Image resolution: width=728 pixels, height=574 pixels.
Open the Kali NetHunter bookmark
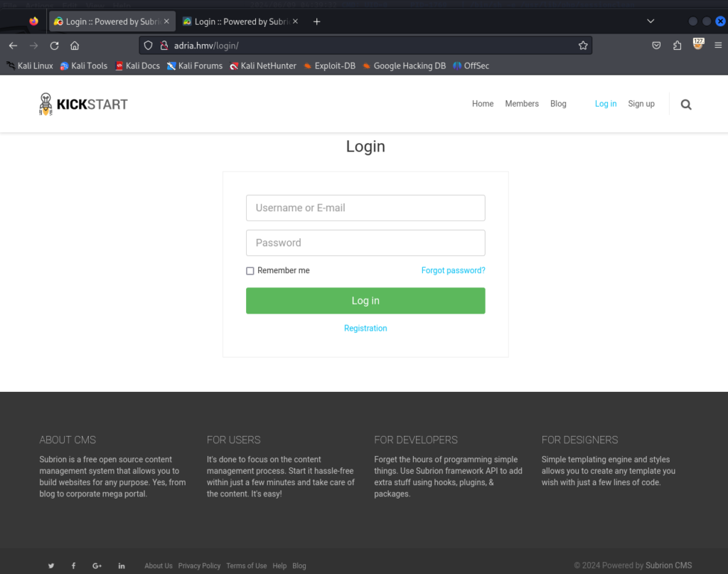click(x=263, y=66)
